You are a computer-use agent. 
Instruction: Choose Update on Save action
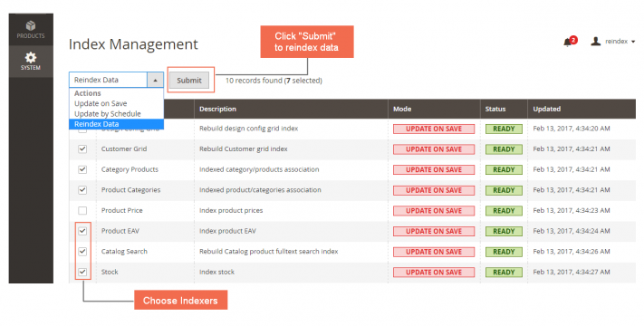pyautogui.click(x=101, y=103)
